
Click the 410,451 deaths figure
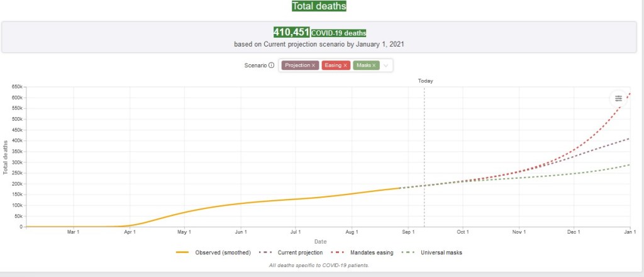pyautogui.click(x=291, y=33)
